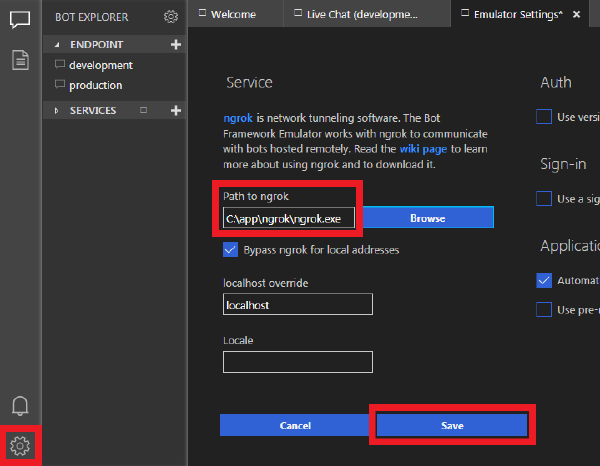Add a new service with plus icon

(176, 110)
